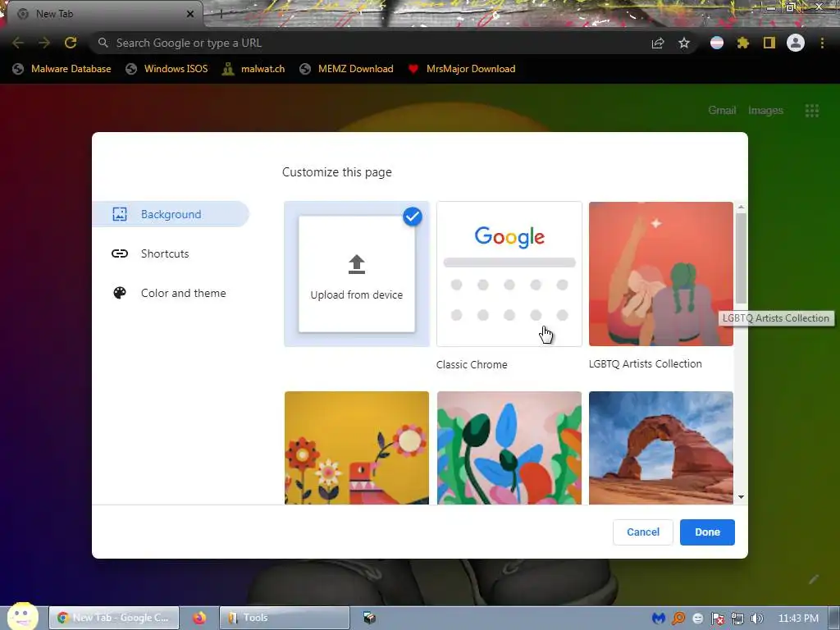Click the volume speaker tray icon
This screenshot has width=840, height=630.
(x=757, y=619)
